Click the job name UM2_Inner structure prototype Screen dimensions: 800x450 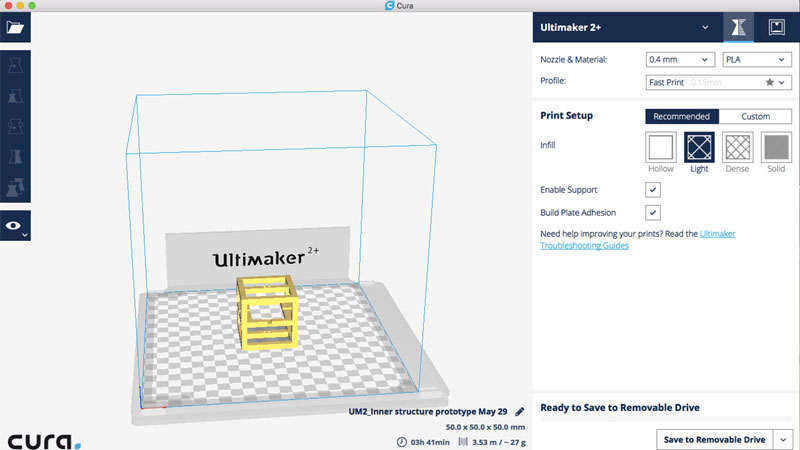[x=428, y=412]
